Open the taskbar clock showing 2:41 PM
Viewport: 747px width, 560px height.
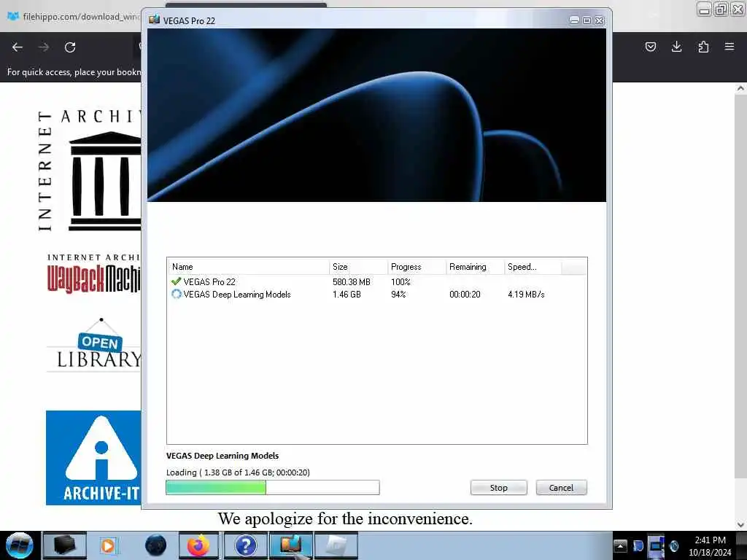tap(710, 546)
